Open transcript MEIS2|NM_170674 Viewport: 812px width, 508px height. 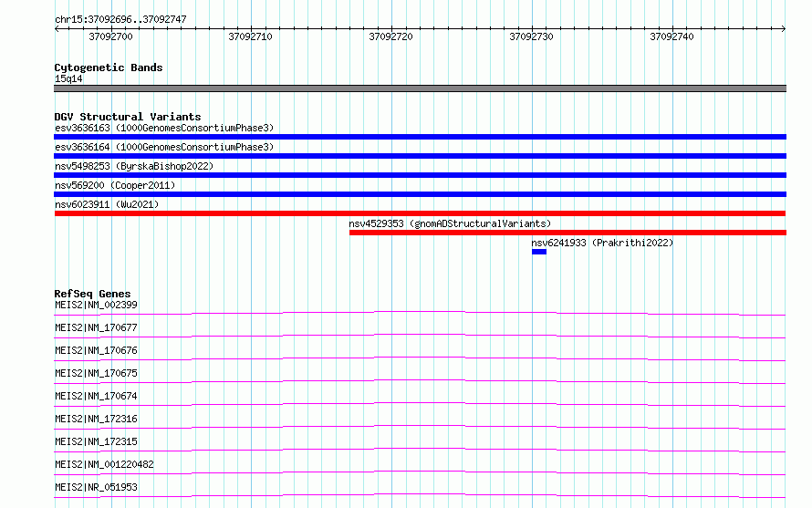point(96,396)
